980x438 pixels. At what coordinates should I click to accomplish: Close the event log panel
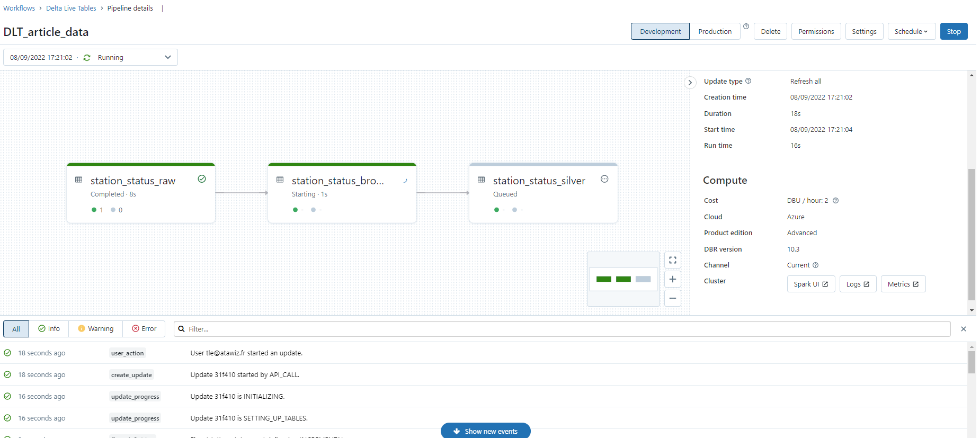point(963,329)
